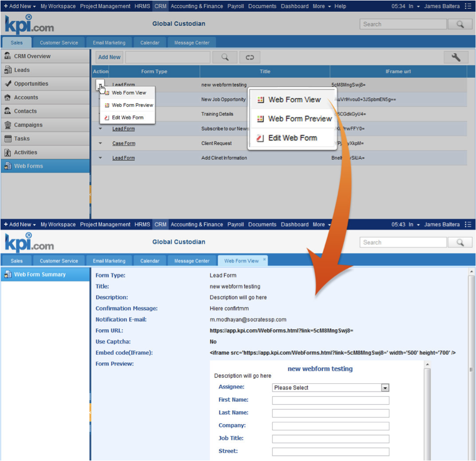
Task: Open Payroll in the 05:34 navigation bar
Action: pos(235,6)
